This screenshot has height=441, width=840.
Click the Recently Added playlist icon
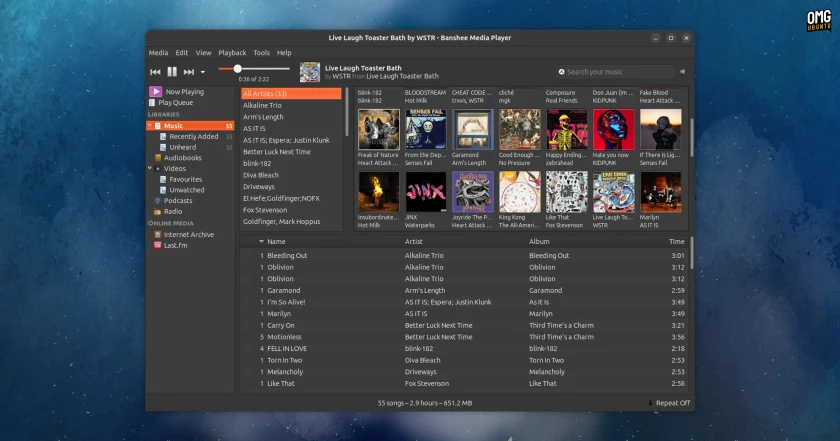pos(163,136)
